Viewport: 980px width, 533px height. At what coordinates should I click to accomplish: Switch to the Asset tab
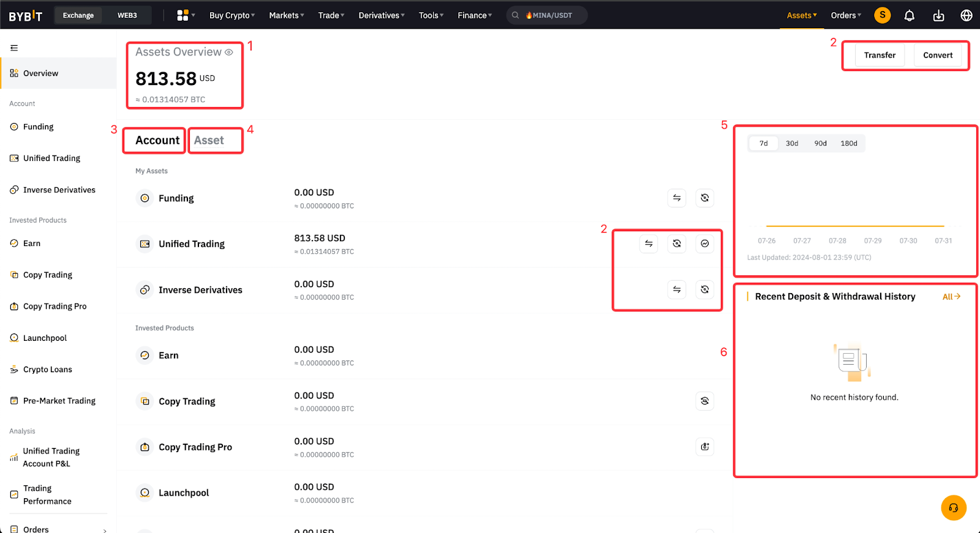[x=209, y=140]
